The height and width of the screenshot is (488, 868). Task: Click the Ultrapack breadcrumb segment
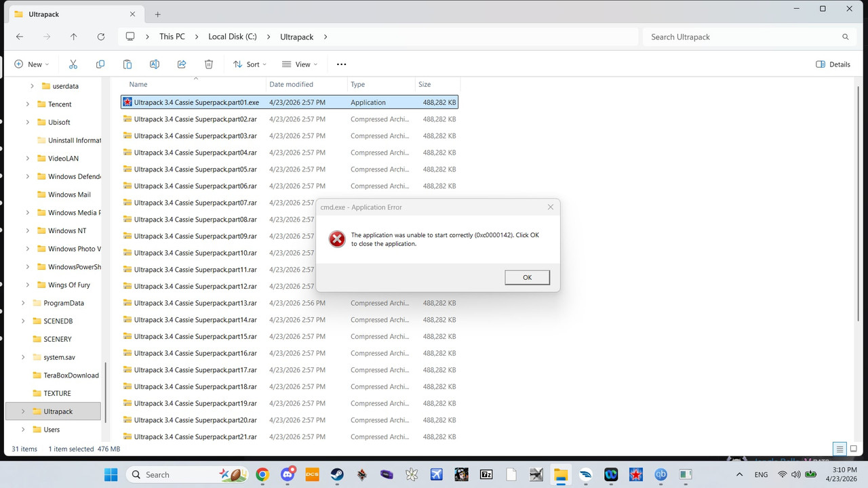click(x=297, y=37)
